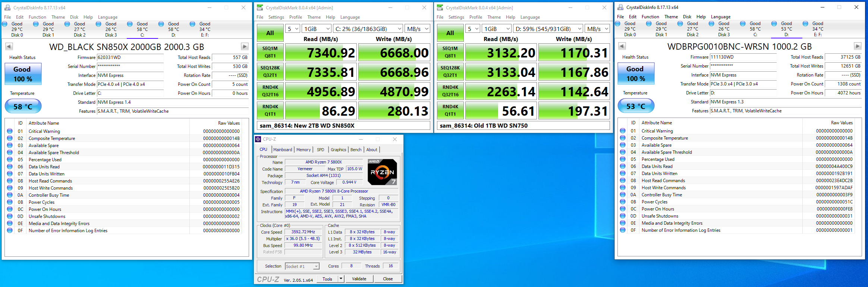Run SEQ128K Q32T1 test in SN750 CrystalDiskMark
The image size is (868, 287).
coord(450,72)
